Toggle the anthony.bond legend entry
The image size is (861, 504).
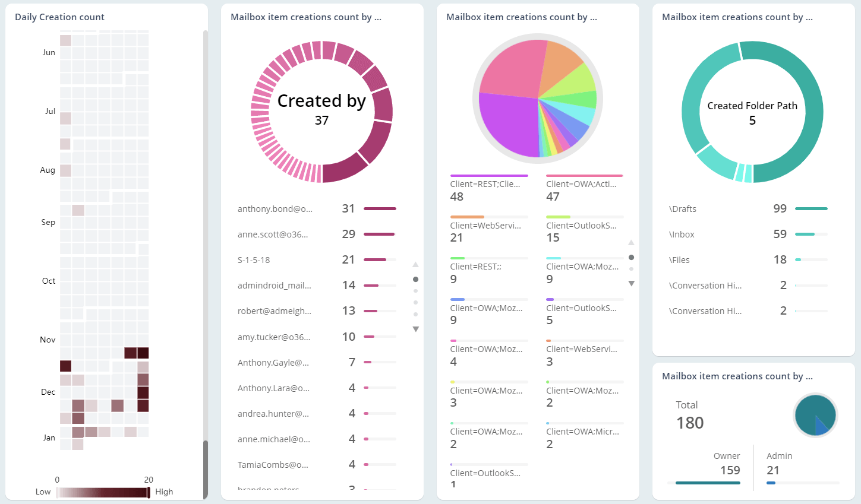click(x=275, y=209)
